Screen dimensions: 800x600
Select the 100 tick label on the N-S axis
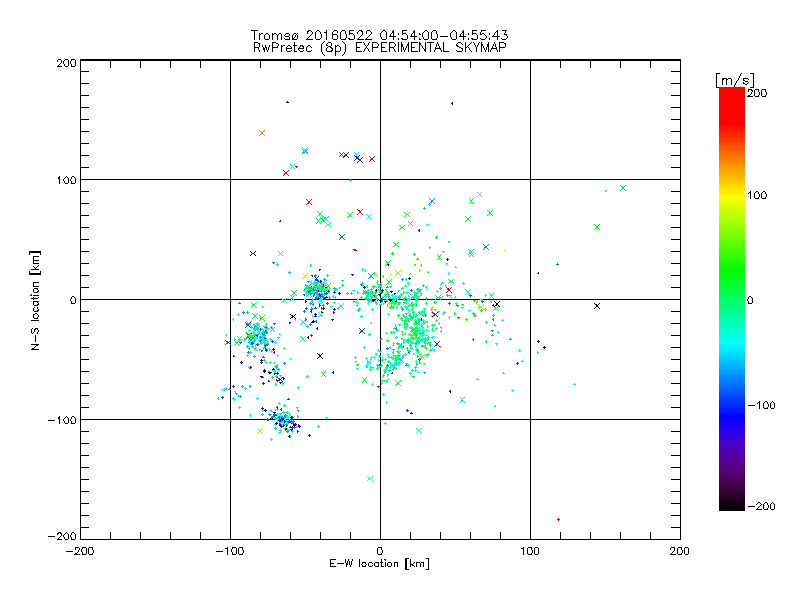pyautogui.click(x=66, y=180)
